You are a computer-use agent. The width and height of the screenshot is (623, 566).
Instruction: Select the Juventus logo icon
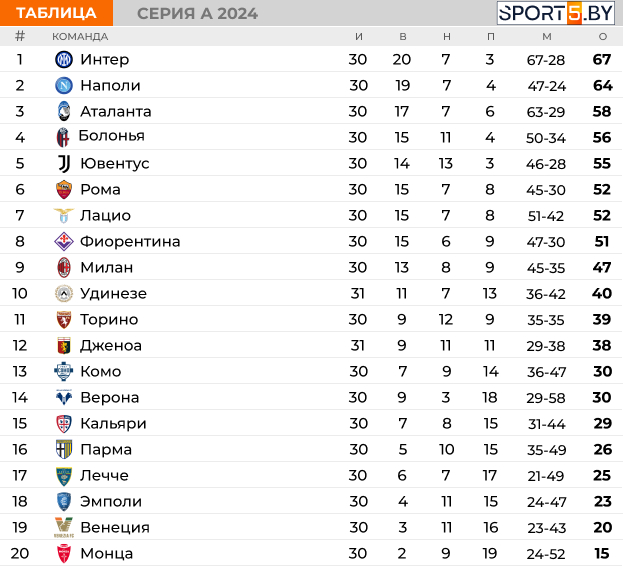pos(64,163)
